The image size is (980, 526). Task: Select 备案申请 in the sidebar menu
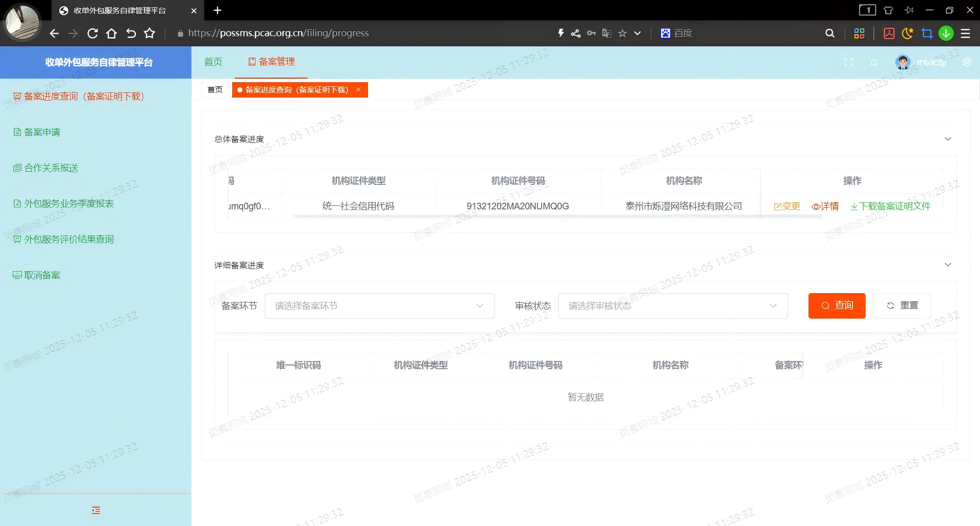(42, 132)
